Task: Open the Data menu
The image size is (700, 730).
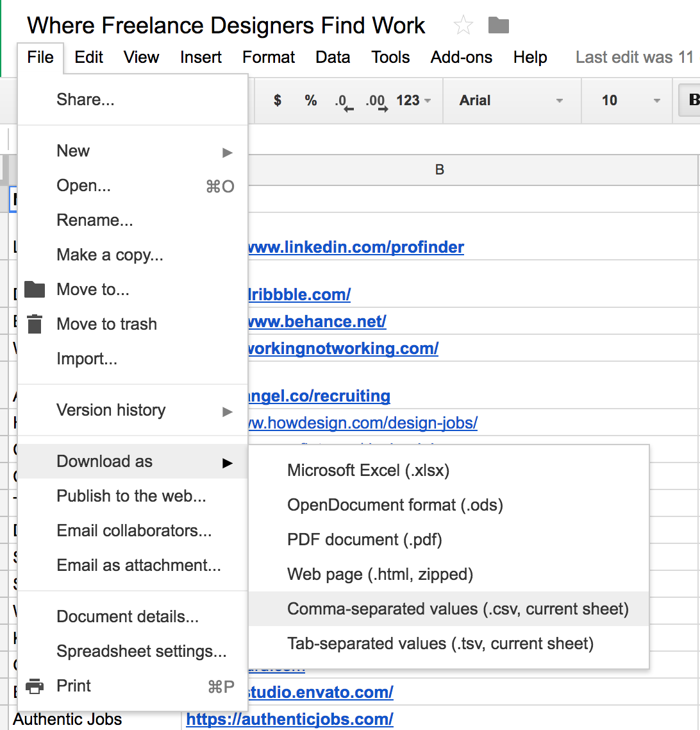Action: pos(333,57)
